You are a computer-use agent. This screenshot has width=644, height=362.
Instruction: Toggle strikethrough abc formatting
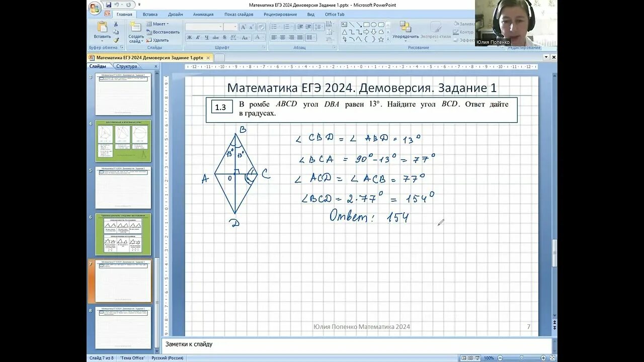215,37
